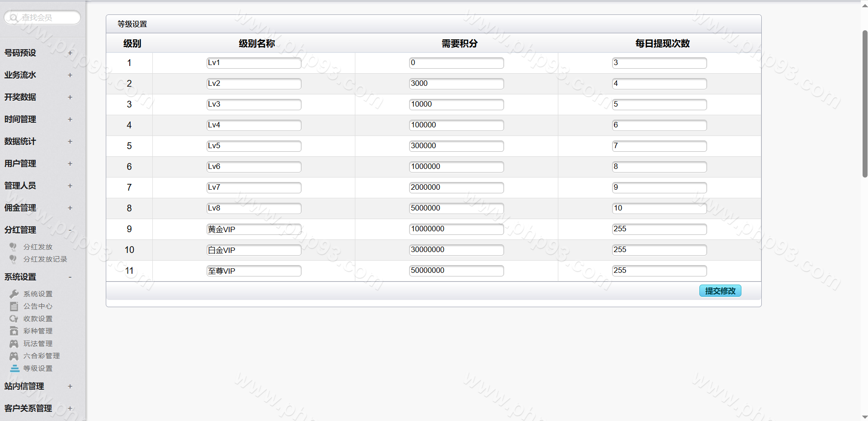This screenshot has width=868, height=421.
Task: Click the gamepad icon beside 六合彩管理
Action: pos(14,356)
